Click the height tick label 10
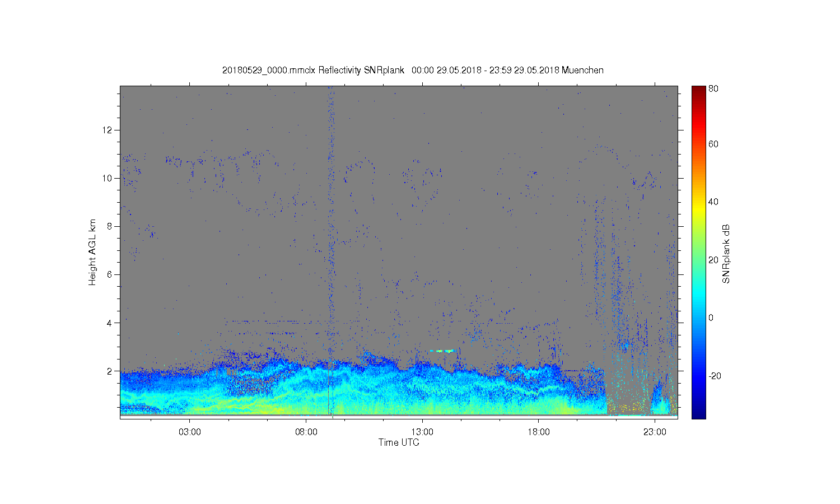The image size is (840, 504). coord(108,178)
